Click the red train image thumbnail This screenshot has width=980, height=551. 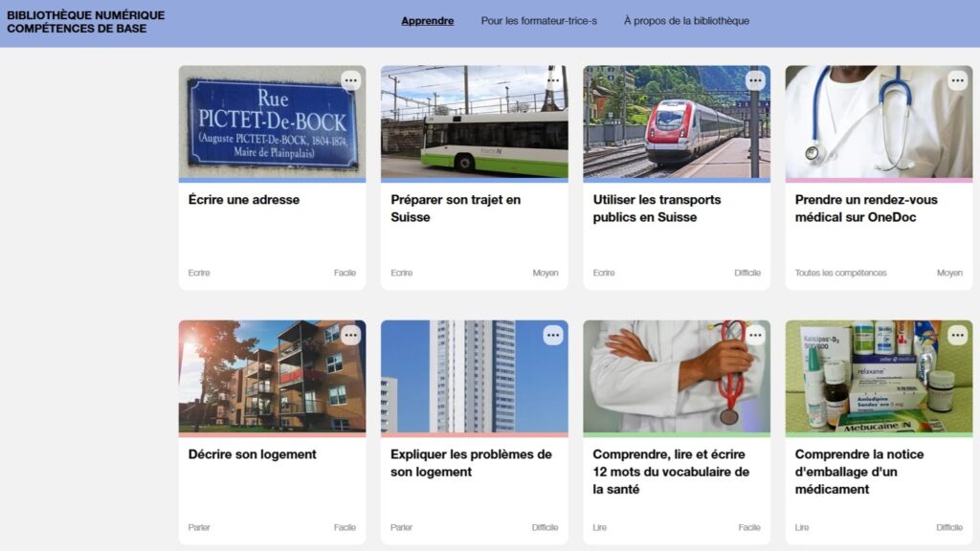coord(677,121)
